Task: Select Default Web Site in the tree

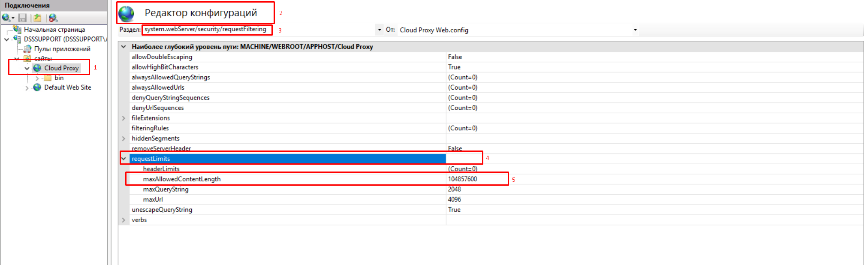Action: coord(68,87)
